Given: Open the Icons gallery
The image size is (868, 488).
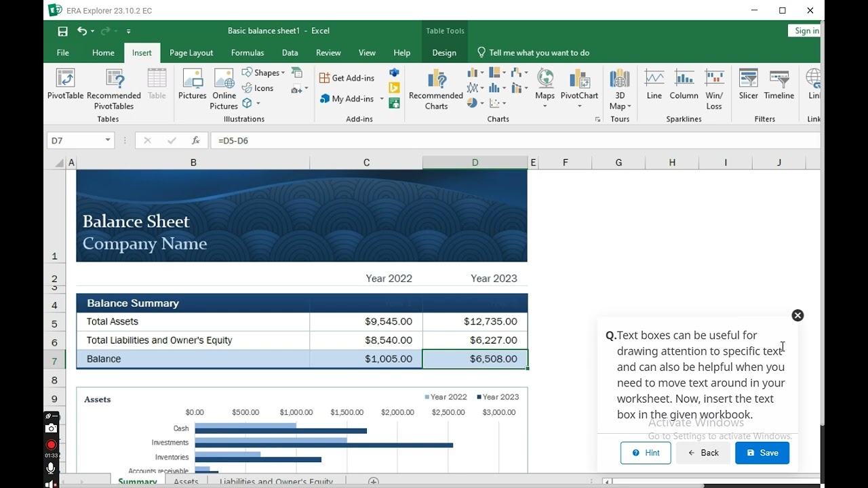Looking at the screenshot, I should 258,88.
